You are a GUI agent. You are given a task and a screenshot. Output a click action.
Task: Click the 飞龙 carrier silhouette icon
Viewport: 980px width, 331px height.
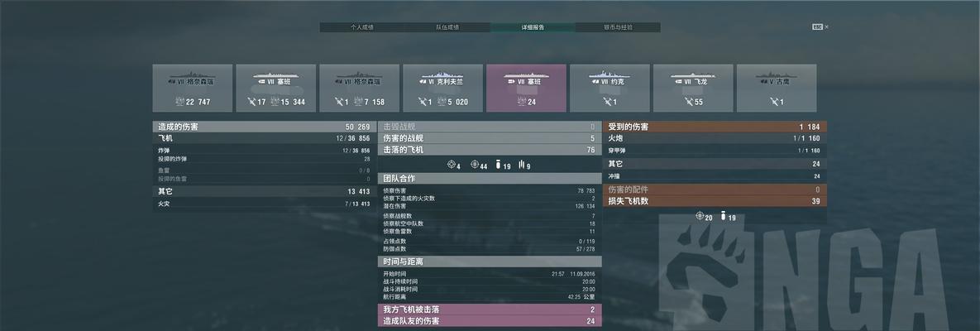coord(693,75)
